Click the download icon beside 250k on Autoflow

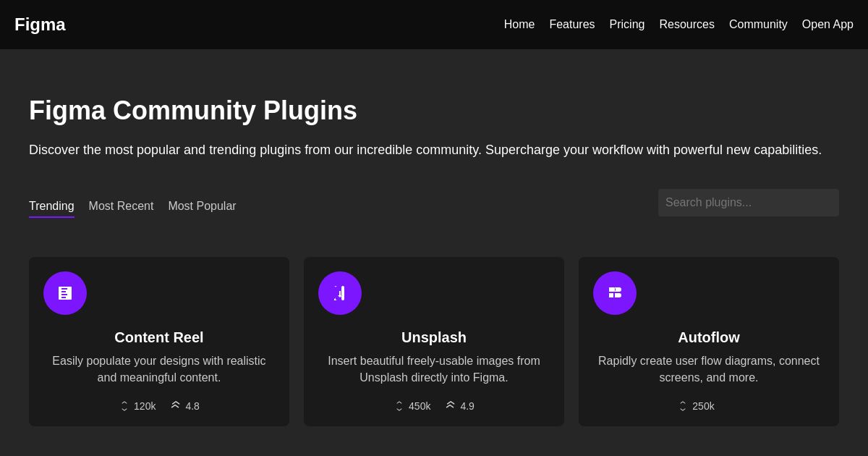click(x=683, y=406)
